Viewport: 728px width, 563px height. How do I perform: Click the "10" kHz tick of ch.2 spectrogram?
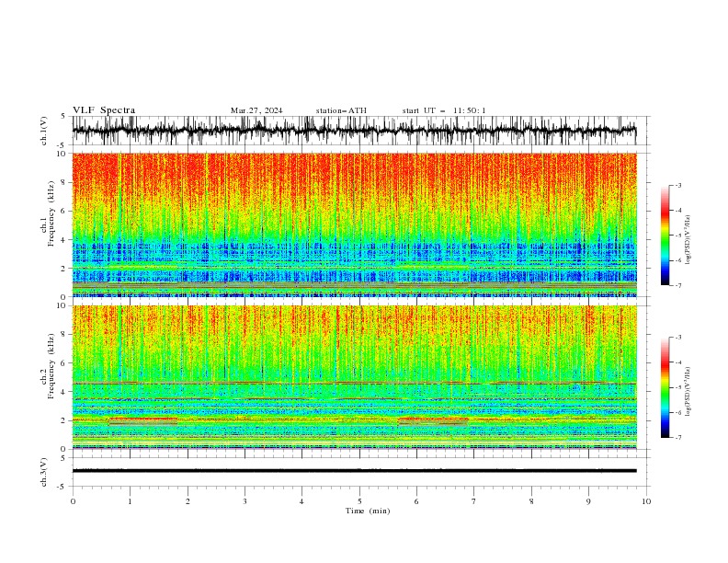point(62,305)
